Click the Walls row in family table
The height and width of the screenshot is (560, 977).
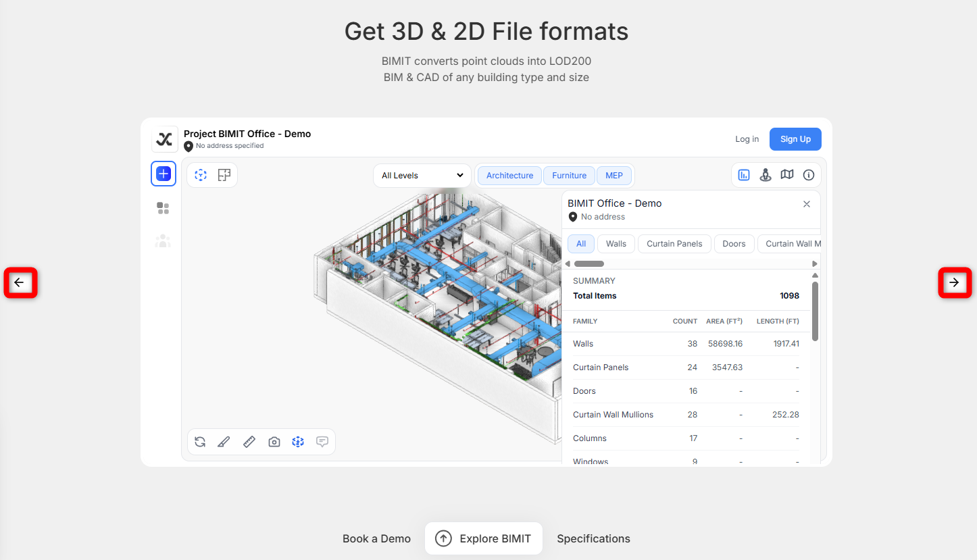click(686, 344)
